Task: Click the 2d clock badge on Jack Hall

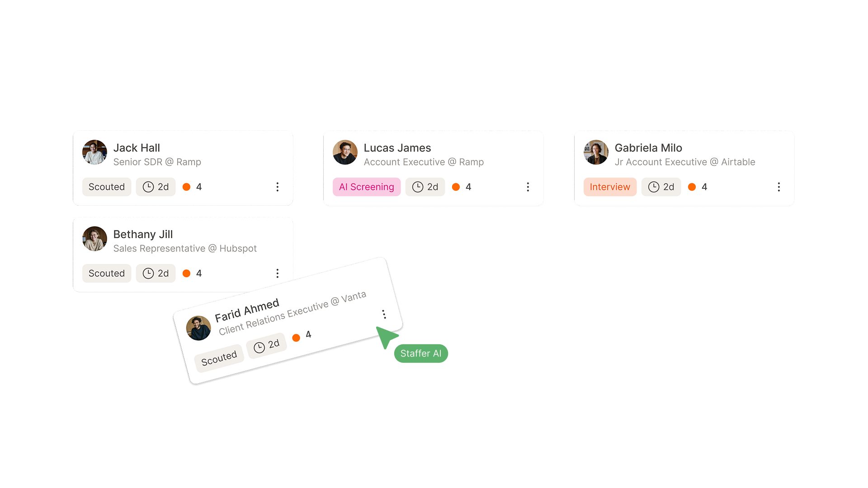Action: [156, 187]
